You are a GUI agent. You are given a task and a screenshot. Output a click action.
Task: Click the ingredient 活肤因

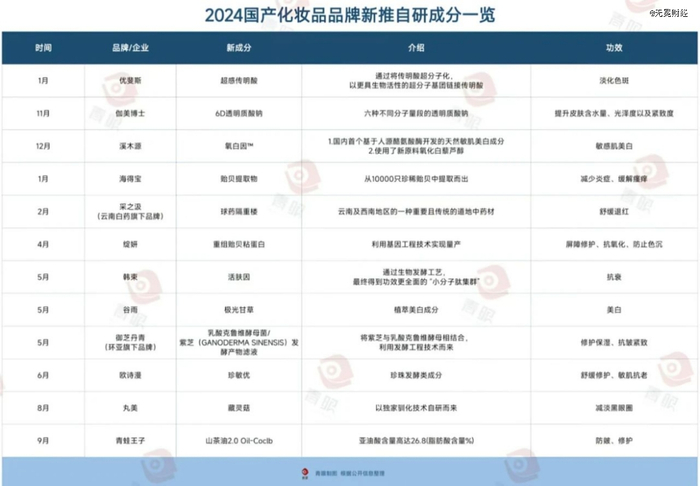(239, 277)
